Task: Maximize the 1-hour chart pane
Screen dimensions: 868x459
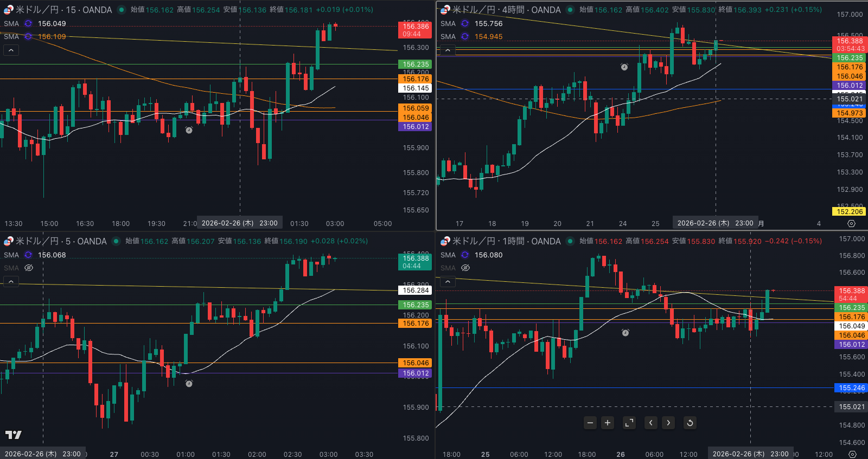Action: click(629, 423)
